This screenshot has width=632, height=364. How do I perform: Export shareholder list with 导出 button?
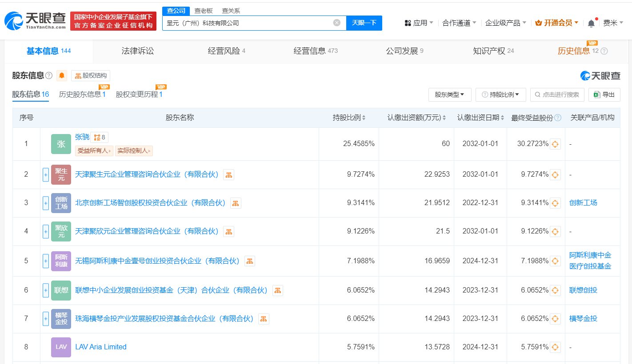(x=604, y=95)
